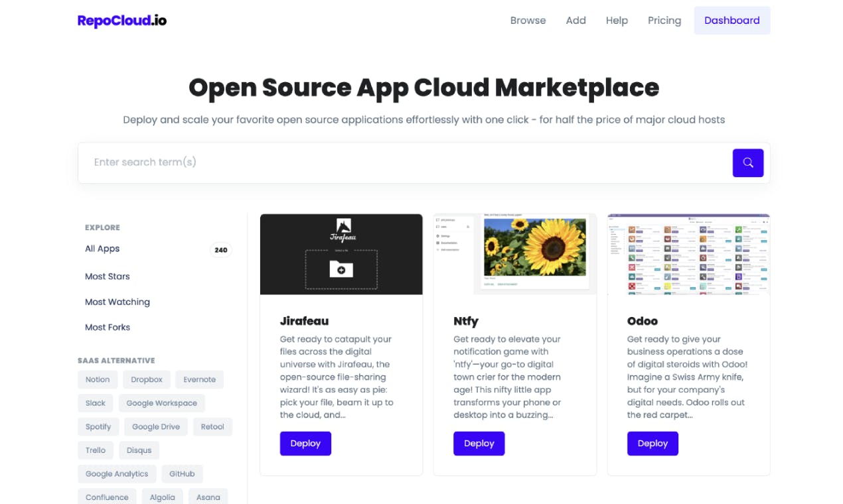843x504 pixels.
Task: Select All Apps in Explore sidebar
Action: pos(102,249)
